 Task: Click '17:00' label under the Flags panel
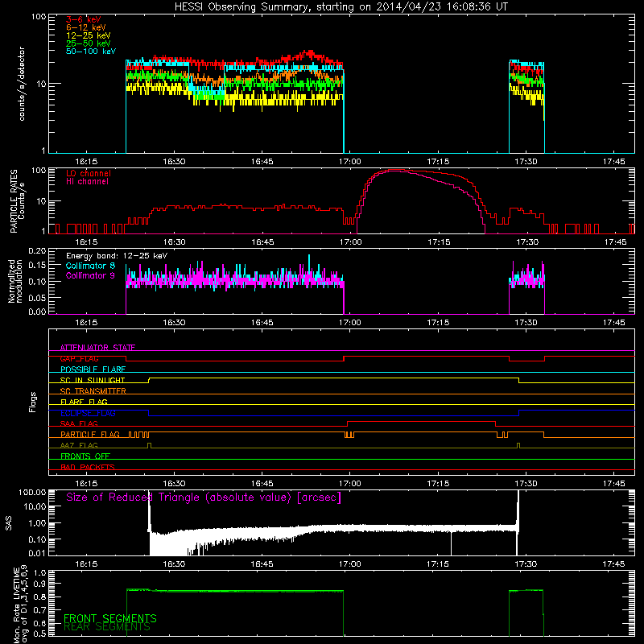click(350, 484)
